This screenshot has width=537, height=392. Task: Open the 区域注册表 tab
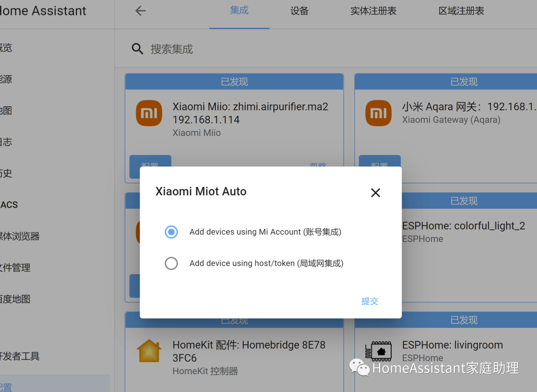coord(461,11)
